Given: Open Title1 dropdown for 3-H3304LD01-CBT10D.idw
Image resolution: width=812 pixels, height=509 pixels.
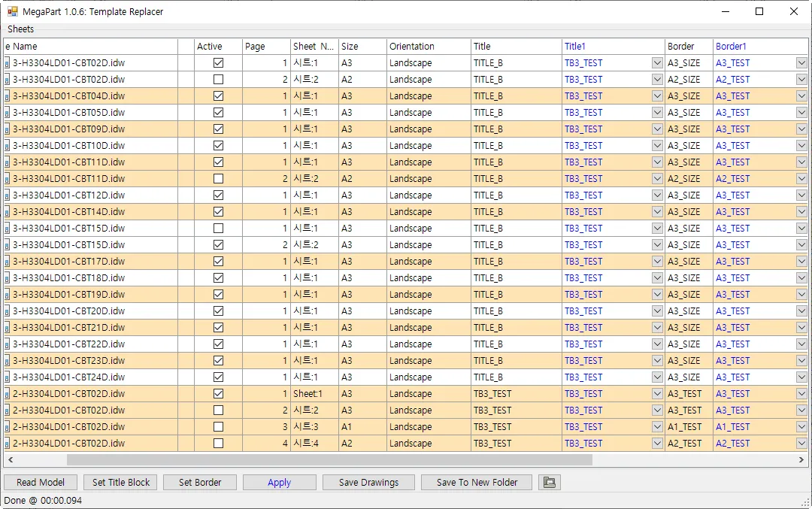Looking at the screenshot, I should tap(657, 146).
